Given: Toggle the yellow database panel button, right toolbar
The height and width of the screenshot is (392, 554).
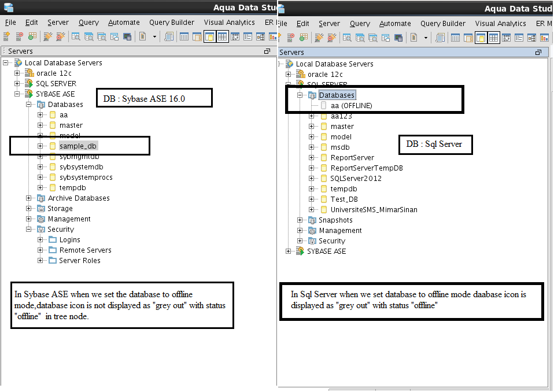Looking at the screenshot, I should pos(481,38).
